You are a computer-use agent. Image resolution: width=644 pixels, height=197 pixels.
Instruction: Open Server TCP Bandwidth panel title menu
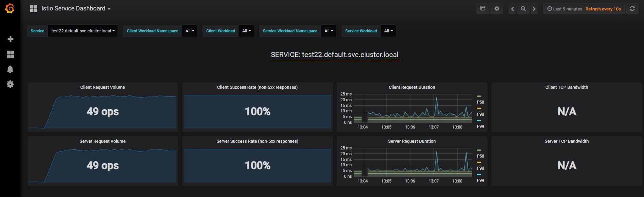567,141
